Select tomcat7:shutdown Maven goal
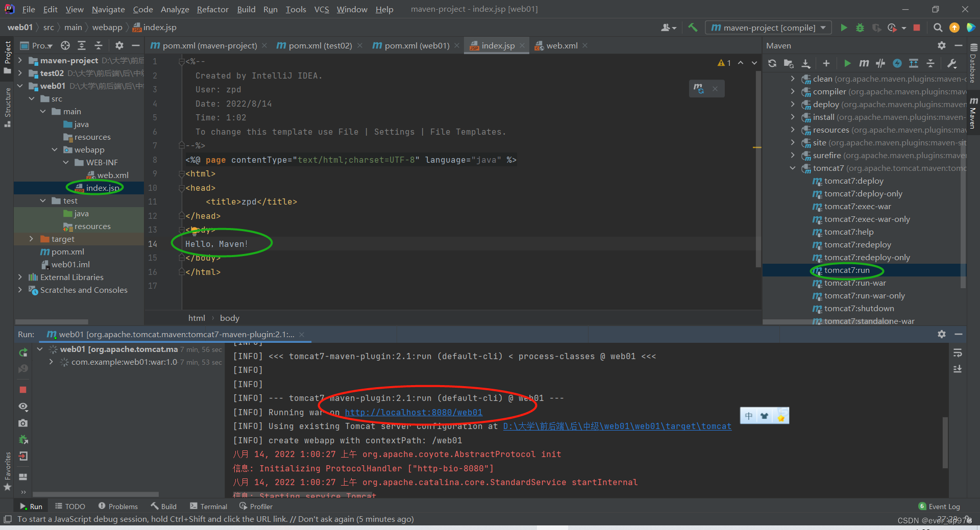Screen dimensions: 980x530 (859, 308)
